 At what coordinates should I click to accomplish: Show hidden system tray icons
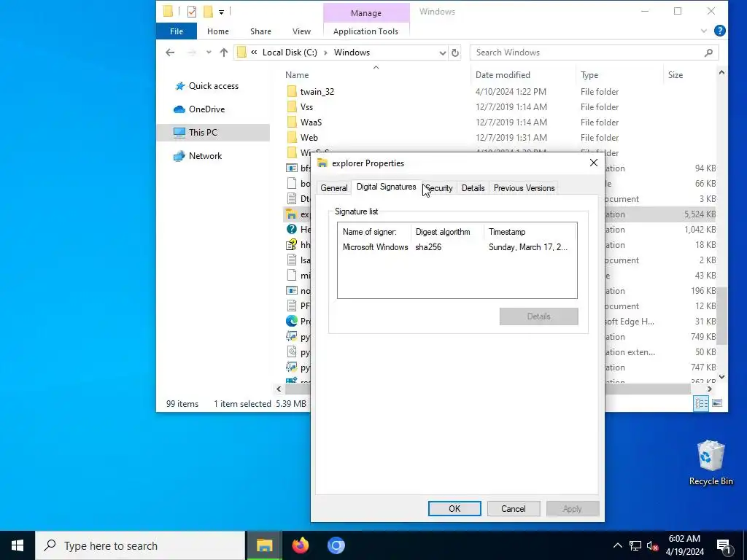point(617,545)
